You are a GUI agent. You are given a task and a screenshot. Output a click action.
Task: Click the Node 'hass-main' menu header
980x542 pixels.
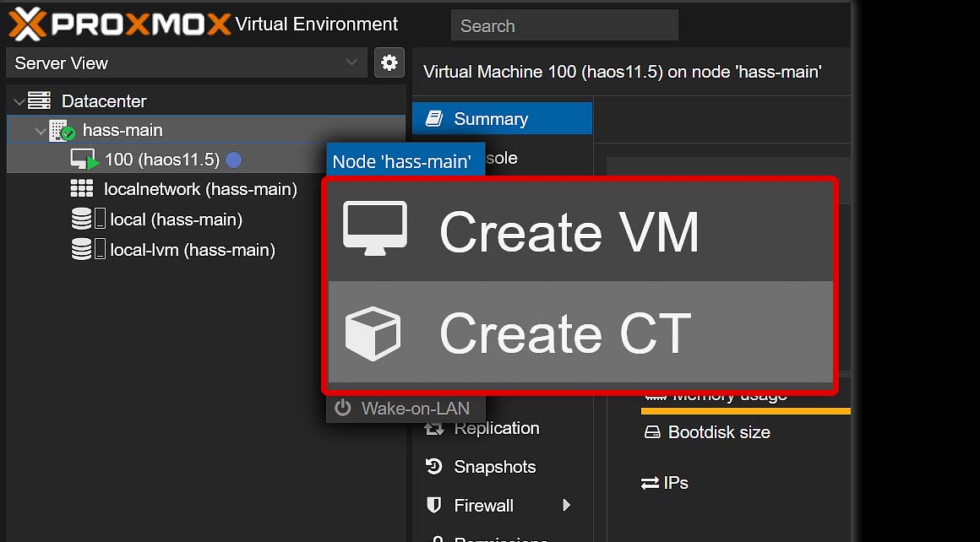click(405, 161)
